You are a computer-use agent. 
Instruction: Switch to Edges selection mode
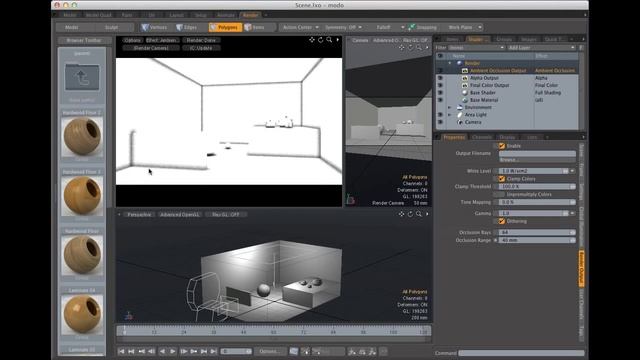[187, 27]
